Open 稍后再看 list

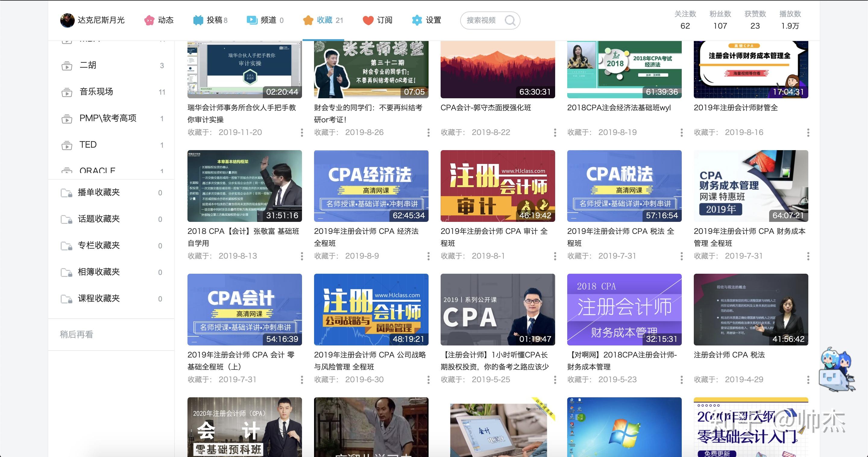tap(77, 334)
